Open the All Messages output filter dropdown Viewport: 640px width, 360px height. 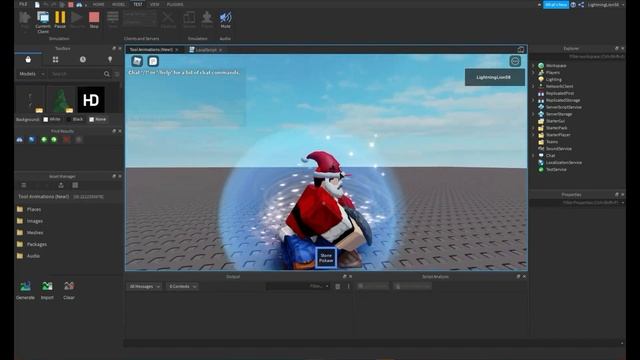click(144, 287)
